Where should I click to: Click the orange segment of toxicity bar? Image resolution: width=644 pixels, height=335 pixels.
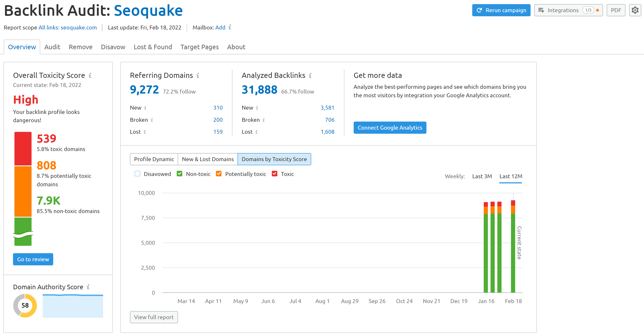pyautogui.click(x=23, y=192)
